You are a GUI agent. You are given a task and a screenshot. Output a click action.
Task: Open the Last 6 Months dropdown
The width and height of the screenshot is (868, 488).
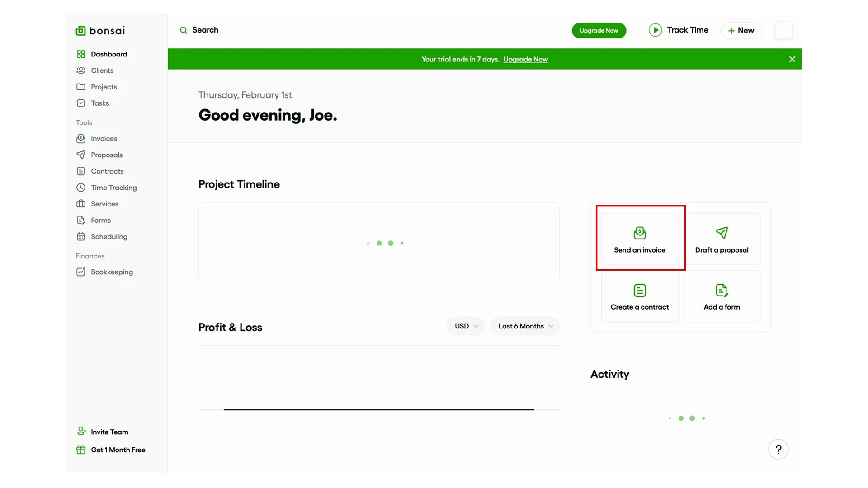525,326
